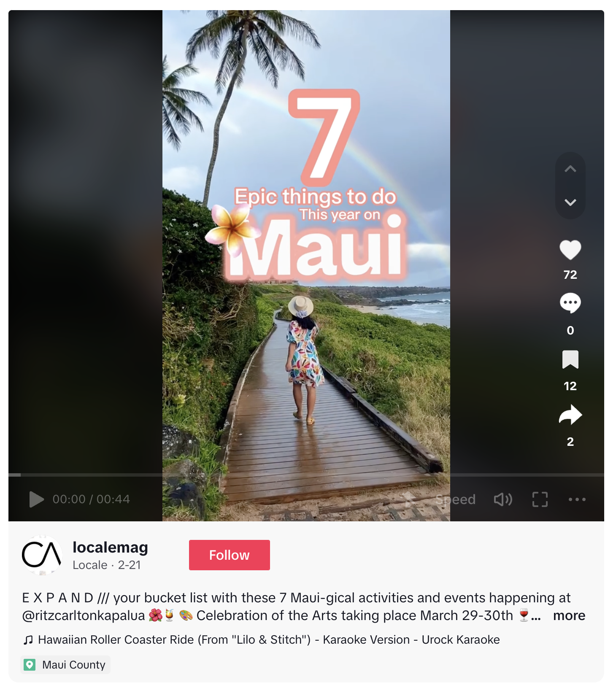Click the video progress bar

point(306,475)
